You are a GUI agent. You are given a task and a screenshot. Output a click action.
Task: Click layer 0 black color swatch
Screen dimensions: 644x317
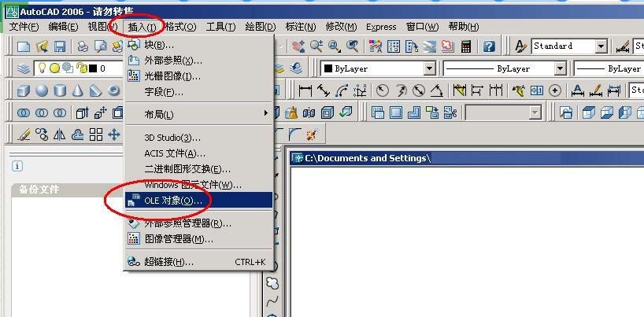(x=93, y=68)
